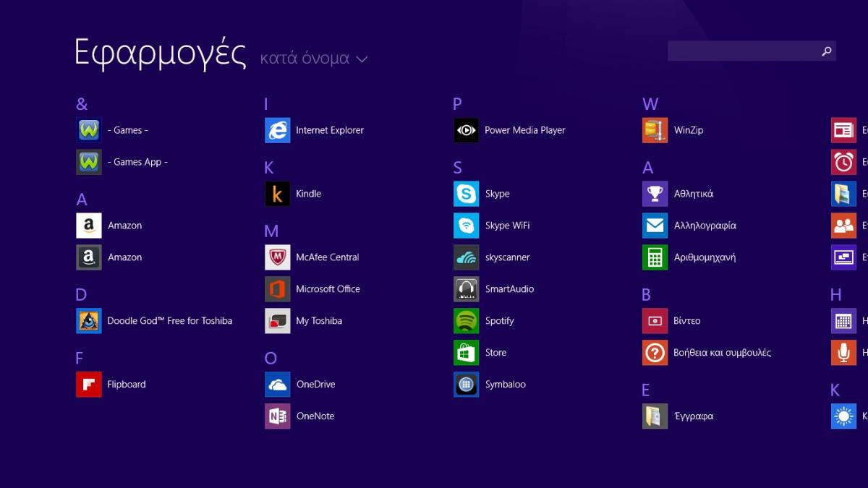Open Power Media Player icon
The width and height of the screenshot is (868, 488).
[x=467, y=130]
